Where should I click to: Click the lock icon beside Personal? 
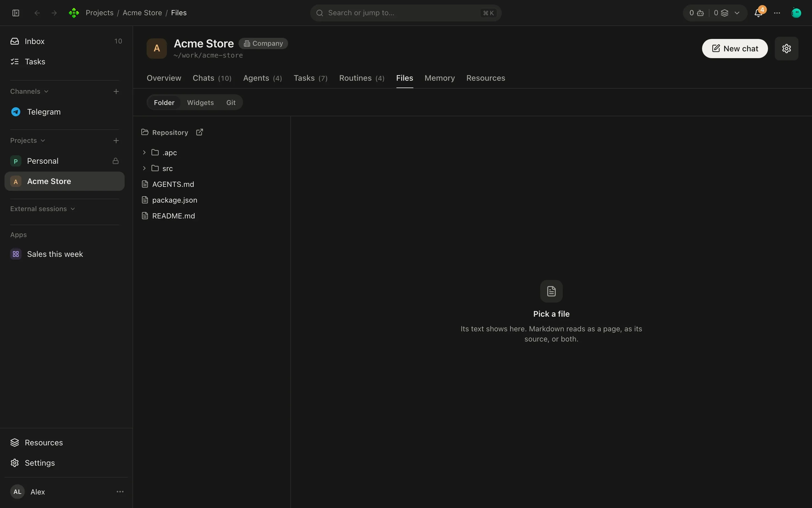pyautogui.click(x=115, y=161)
